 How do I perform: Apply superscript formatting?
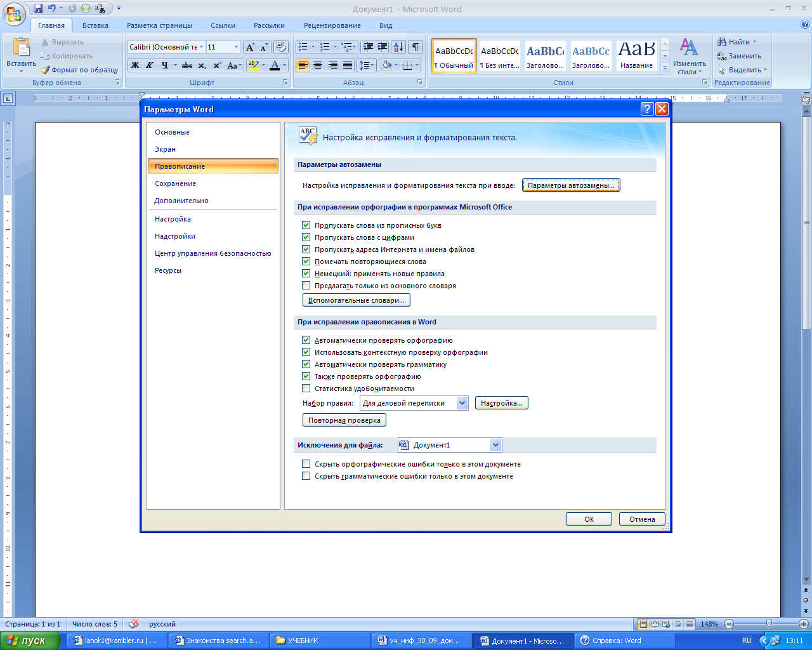pos(217,65)
